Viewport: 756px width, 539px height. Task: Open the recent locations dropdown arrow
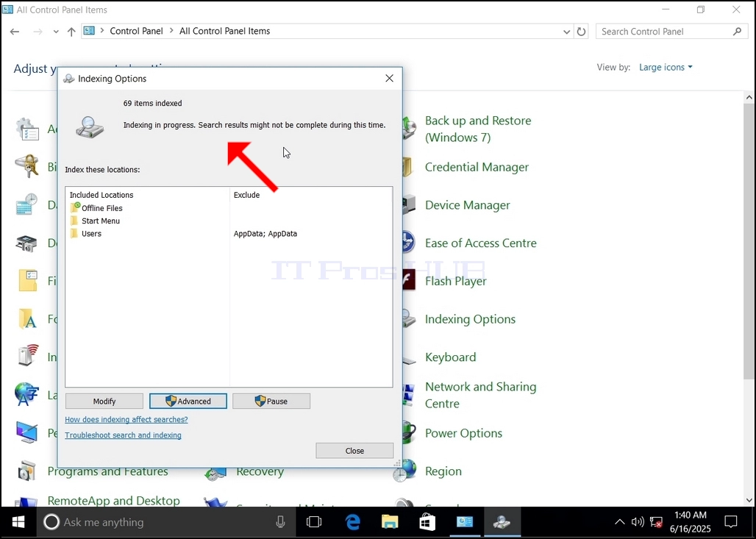[56, 32]
